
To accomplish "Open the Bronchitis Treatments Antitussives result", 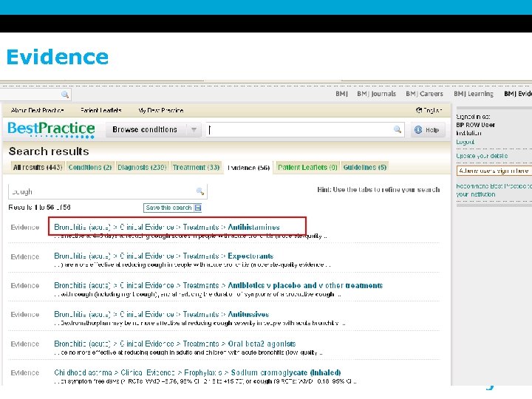I will (x=162, y=314).
